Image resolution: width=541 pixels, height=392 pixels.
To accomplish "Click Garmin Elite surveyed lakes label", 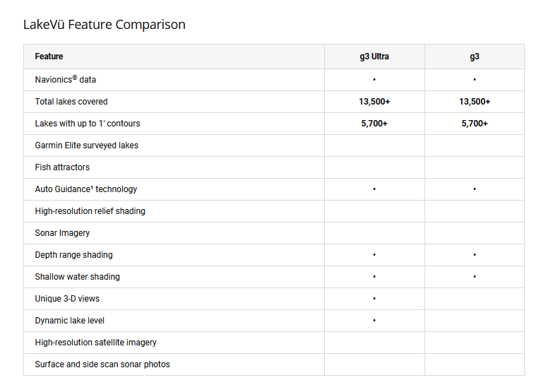I will [x=86, y=145].
